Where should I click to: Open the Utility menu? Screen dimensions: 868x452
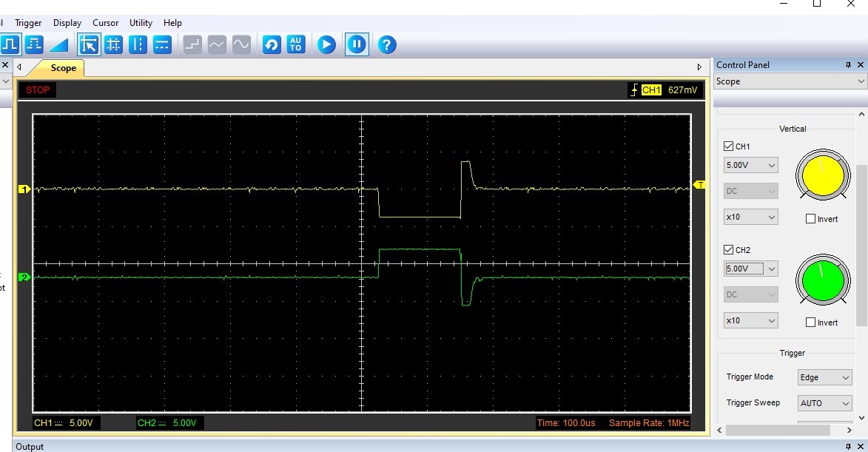click(141, 23)
